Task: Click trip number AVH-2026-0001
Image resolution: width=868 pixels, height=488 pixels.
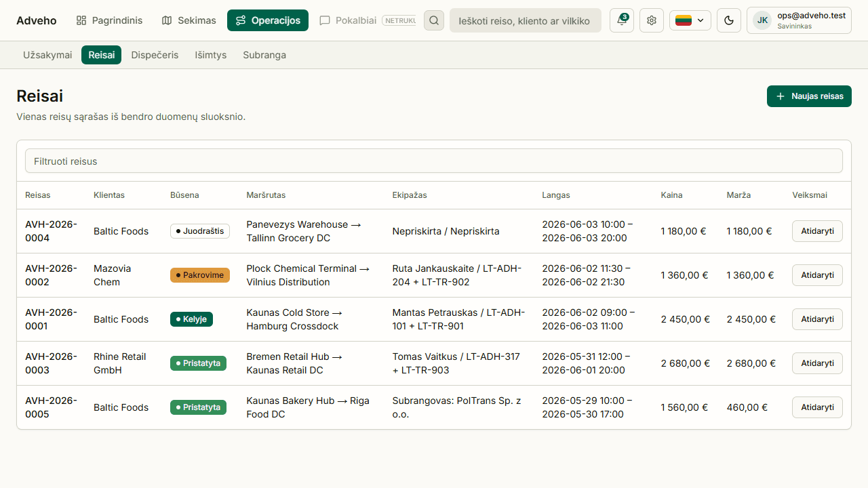Action: [51, 319]
